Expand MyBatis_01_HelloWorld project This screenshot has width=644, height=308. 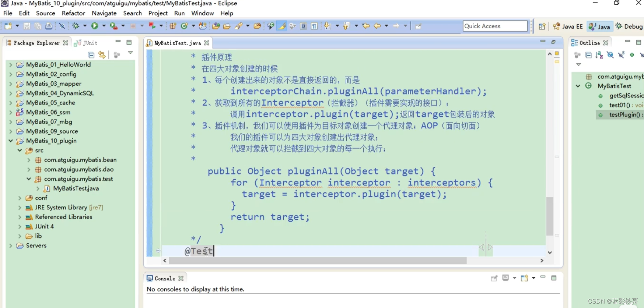tap(11, 64)
